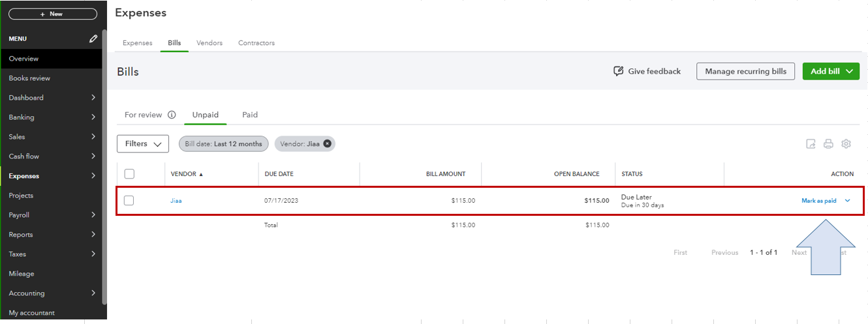Click the Previous pagination link
Screen dimensions: 868x324
click(x=724, y=253)
